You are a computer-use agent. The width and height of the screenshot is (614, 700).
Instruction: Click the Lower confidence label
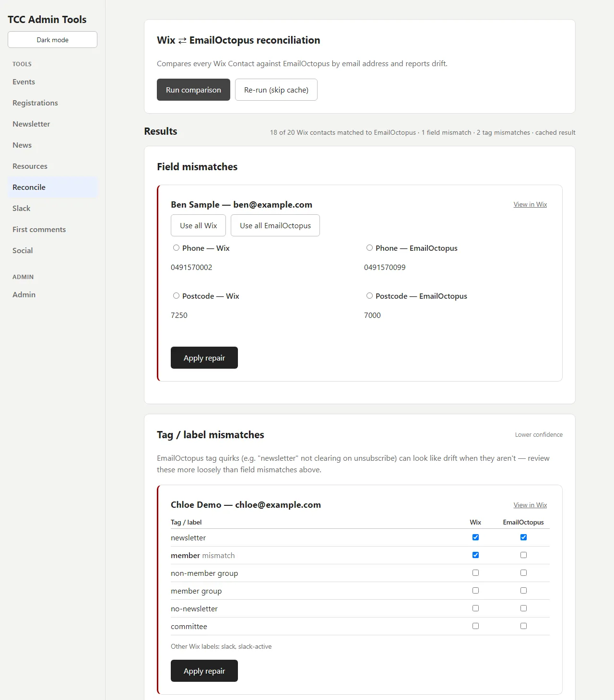[539, 435]
